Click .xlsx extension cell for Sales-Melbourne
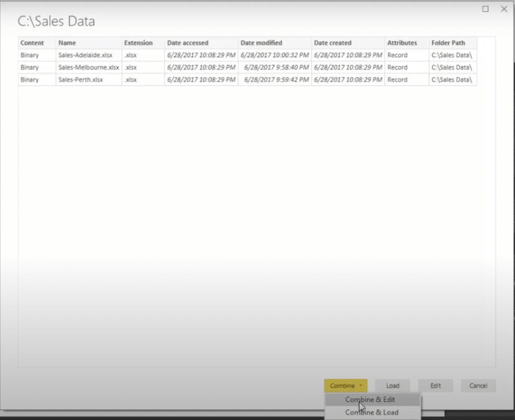Viewport: 515px width, 420px height. tap(143, 68)
